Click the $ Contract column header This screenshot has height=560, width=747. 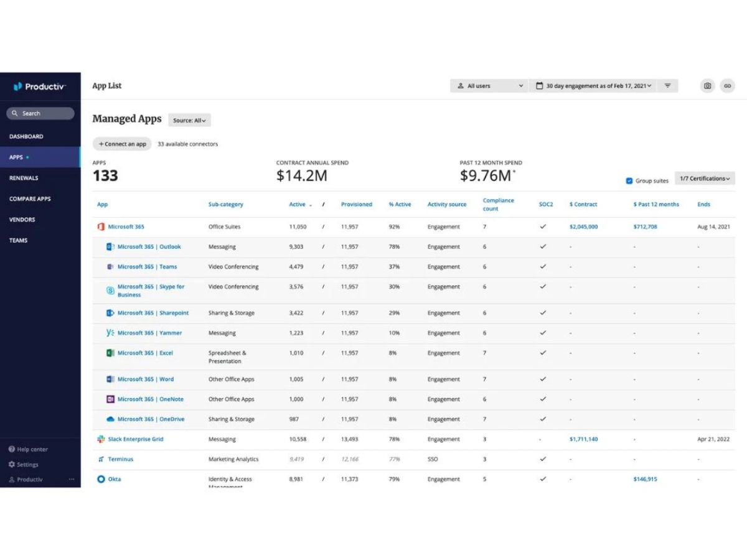(x=583, y=205)
